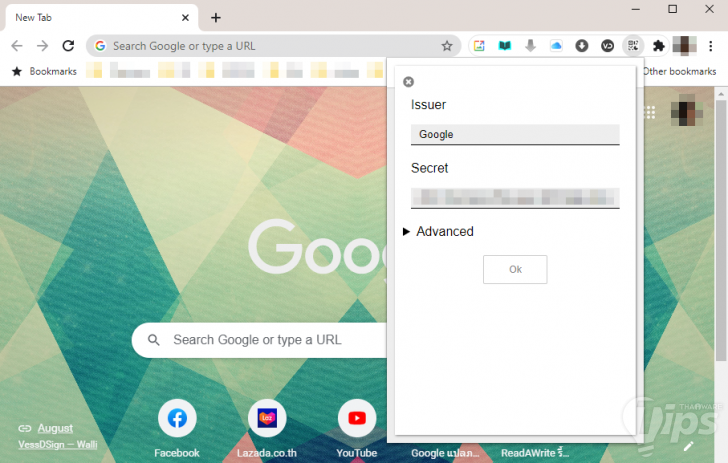The height and width of the screenshot is (463, 728).
Task: Close the Authenticator add-account popup
Action: (x=408, y=82)
